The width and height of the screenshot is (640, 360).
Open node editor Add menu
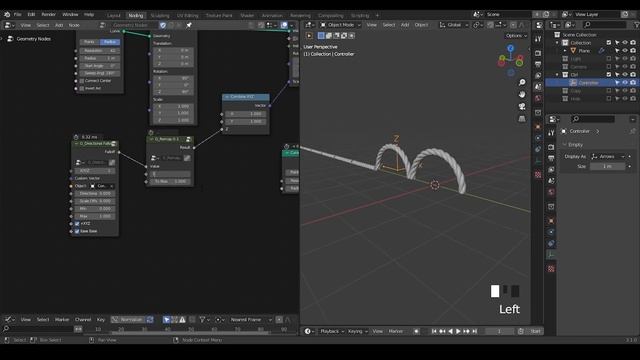[59, 25]
